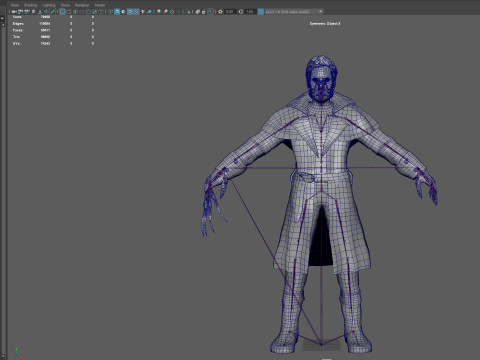This screenshot has height=360, width=480.
Task: Click the Lock Camera icon
Action: click(21, 12)
